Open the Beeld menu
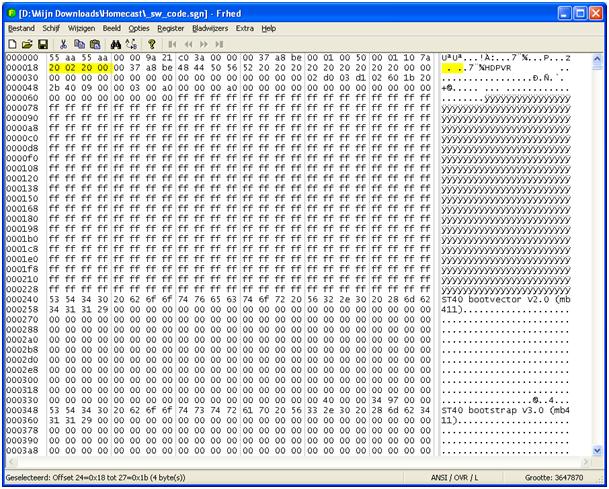The width and height of the screenshot is (609, 489). click(x=112, y=28)
